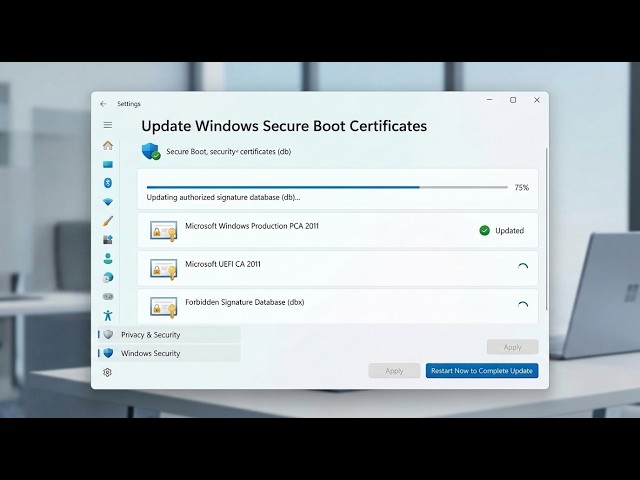This screenshot has height=480, width=640.
Task: Click certificate icon for Forbidden Signature Database
Action: tap(163, 307)
